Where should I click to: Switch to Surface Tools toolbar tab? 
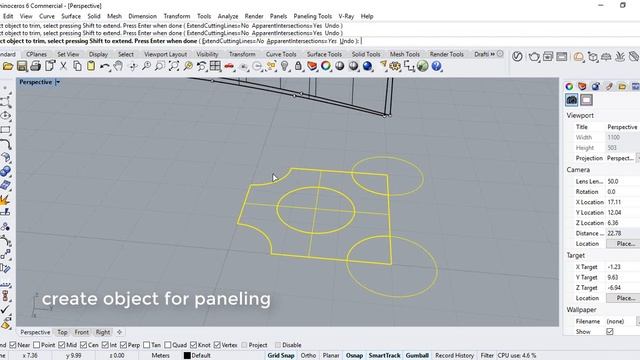[x=324, y=54]
